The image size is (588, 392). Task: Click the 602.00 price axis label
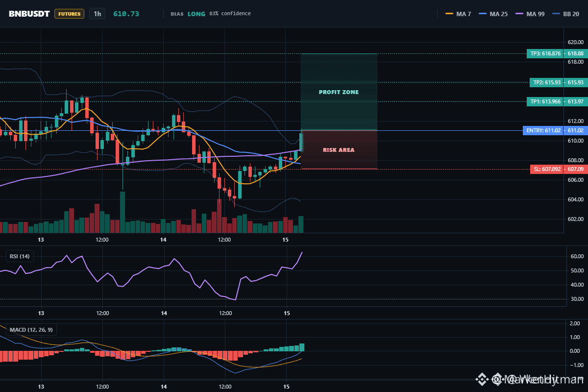pos(575,219)
